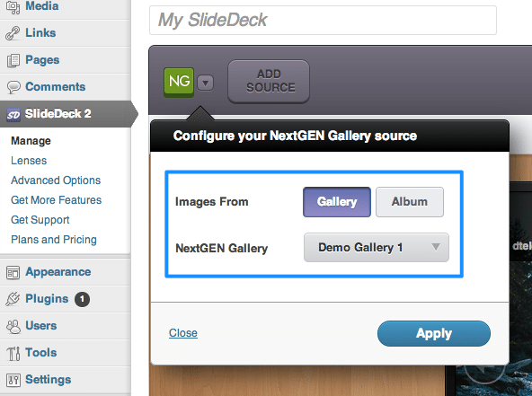Viewport: 532px width, 396px height.
Task: Open the Plans and Pricing link
Action: [x=54, y=240]
